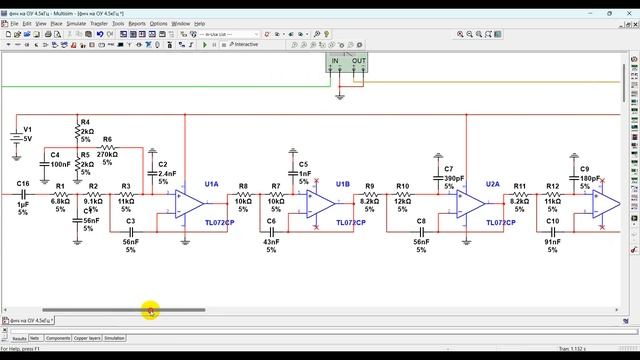Click the Zoom Out magnifier icon

tap(470, 34)
